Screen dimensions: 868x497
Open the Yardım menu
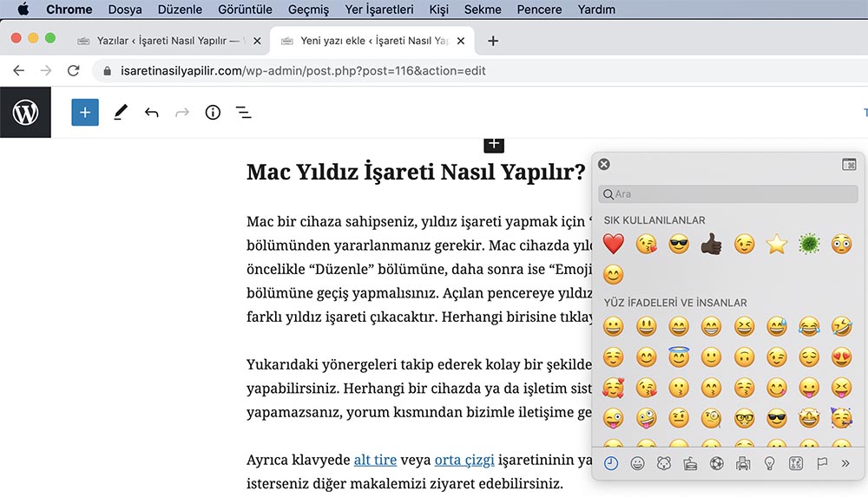[x=596, y=10]
